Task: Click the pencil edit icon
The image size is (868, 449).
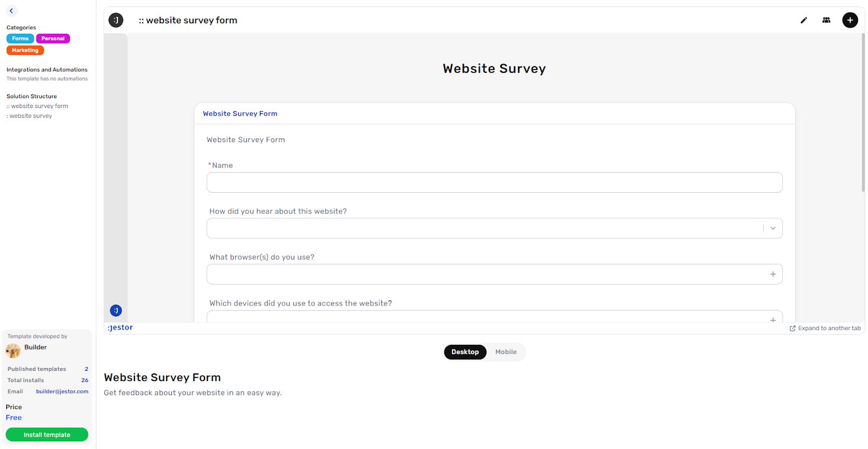Action: point(804,20)
